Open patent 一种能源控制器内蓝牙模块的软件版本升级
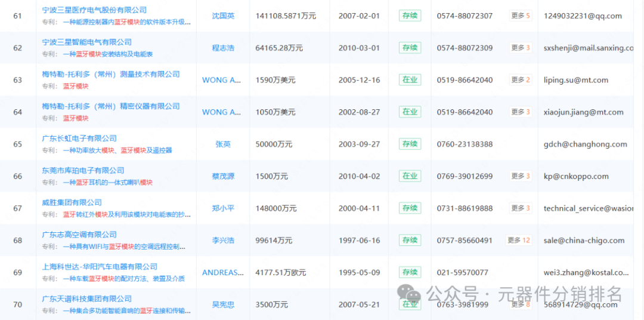Screen dimensions: 644x320 127,22
